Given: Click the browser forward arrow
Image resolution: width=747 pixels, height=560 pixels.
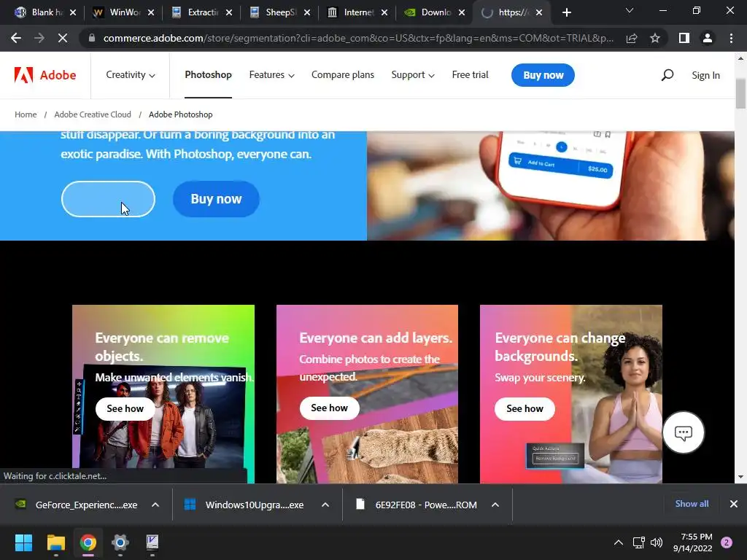Looking at the screenshot, I should pos(39,38).
